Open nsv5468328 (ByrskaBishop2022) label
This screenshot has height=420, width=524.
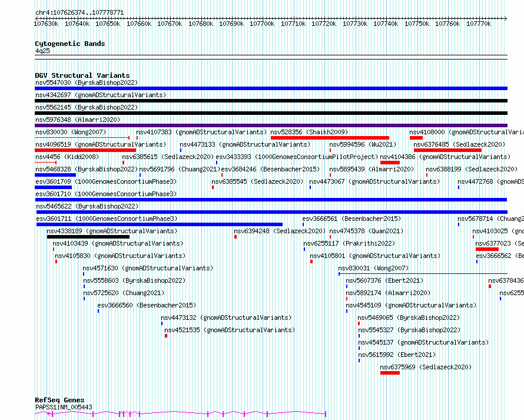coord(87,169)
